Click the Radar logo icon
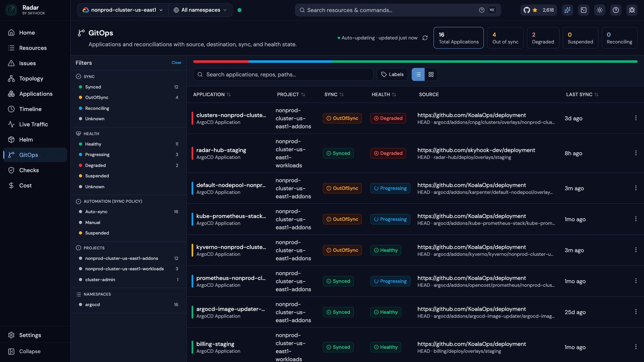 [11, 10]
